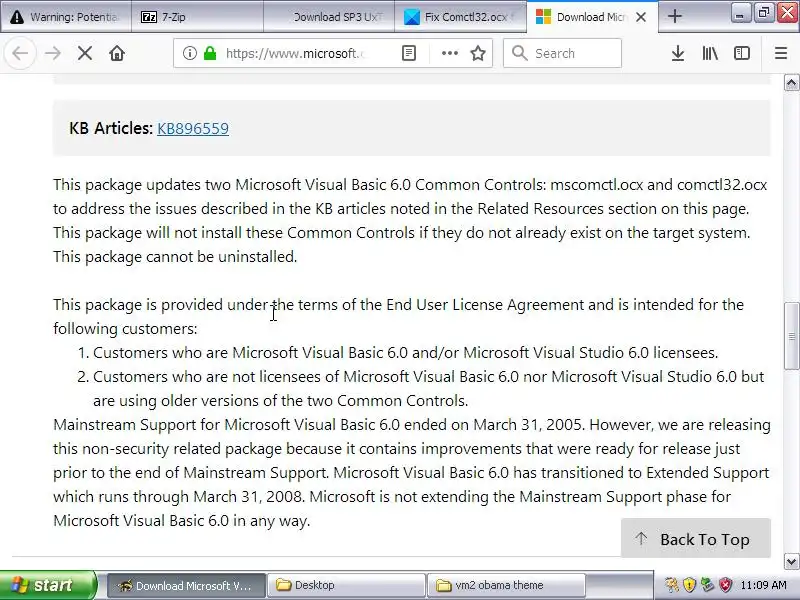Switch to the 7-Zip tab
Screen dimensions: 800x600
pyautogui.click(x=197, y=17)
